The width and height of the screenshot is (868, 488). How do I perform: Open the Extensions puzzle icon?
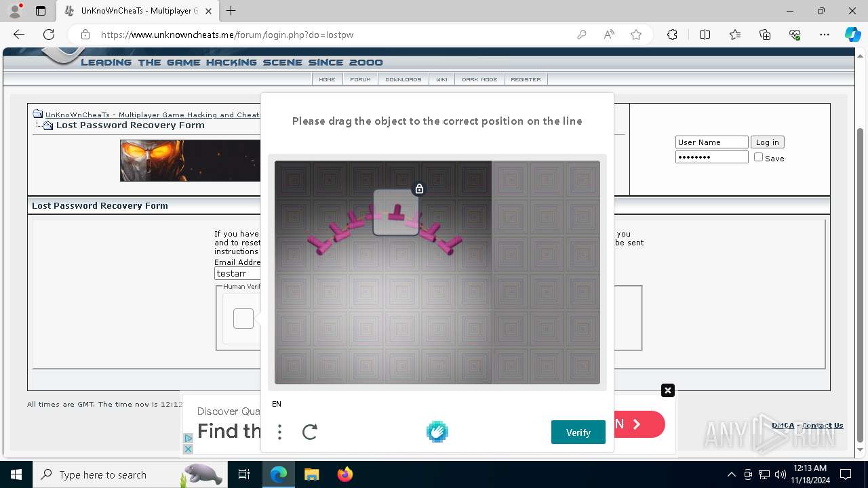(672, 35)
